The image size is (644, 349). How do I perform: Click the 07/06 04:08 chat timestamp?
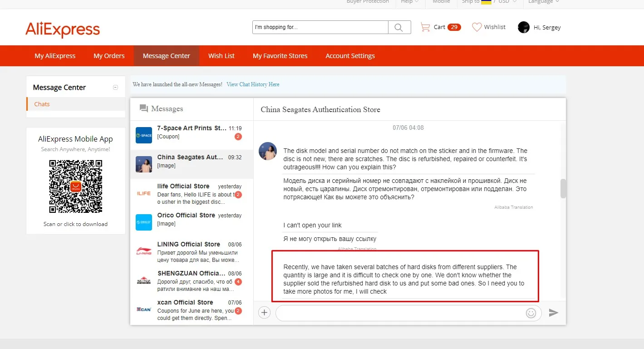point(408,128)
